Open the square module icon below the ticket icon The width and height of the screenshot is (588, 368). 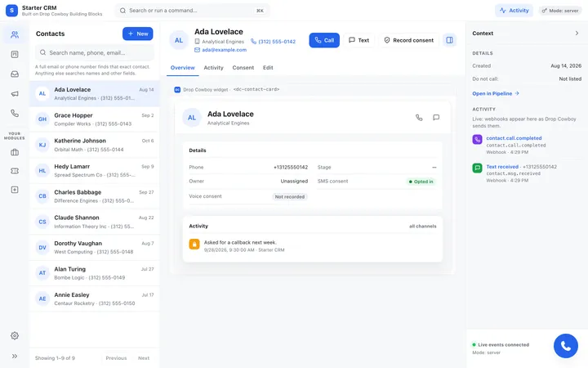tap(15, 190)
